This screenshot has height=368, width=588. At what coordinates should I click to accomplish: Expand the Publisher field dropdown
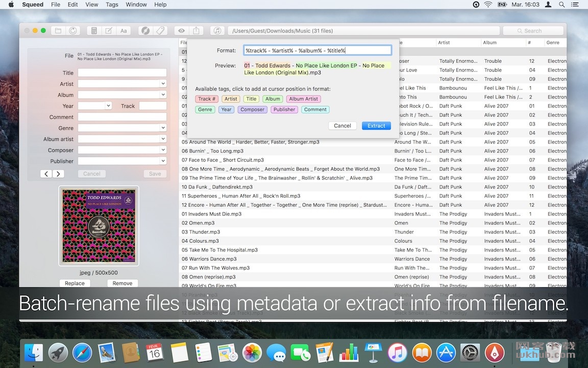(x=163, y=160)
